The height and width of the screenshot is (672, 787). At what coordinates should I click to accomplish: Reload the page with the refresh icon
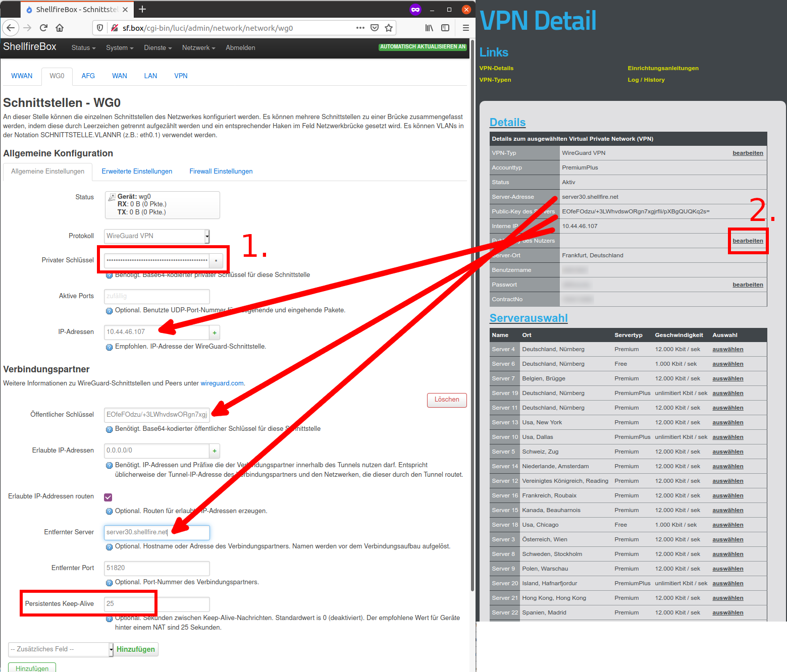43,28
